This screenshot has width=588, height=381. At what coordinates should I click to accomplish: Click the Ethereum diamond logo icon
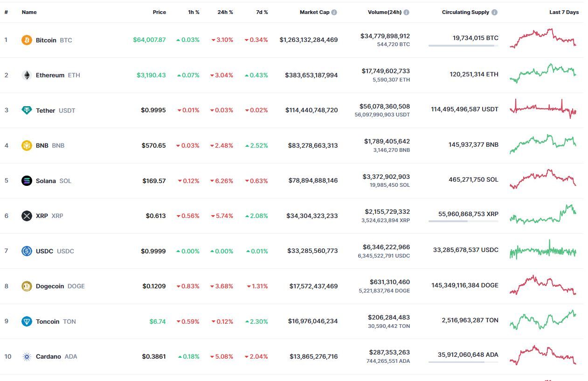27,75
